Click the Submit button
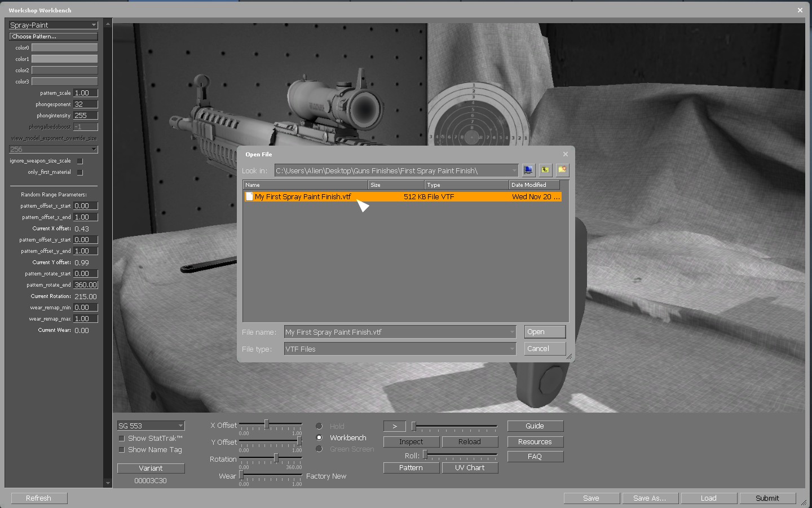This screenshot has height=508, width=812. click(767, 498)
